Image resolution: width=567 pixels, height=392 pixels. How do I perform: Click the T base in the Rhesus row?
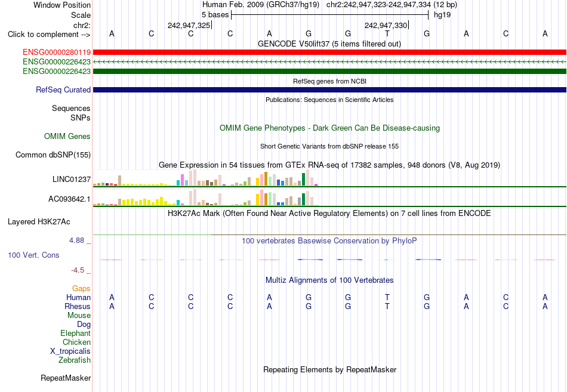pos(387,306)
